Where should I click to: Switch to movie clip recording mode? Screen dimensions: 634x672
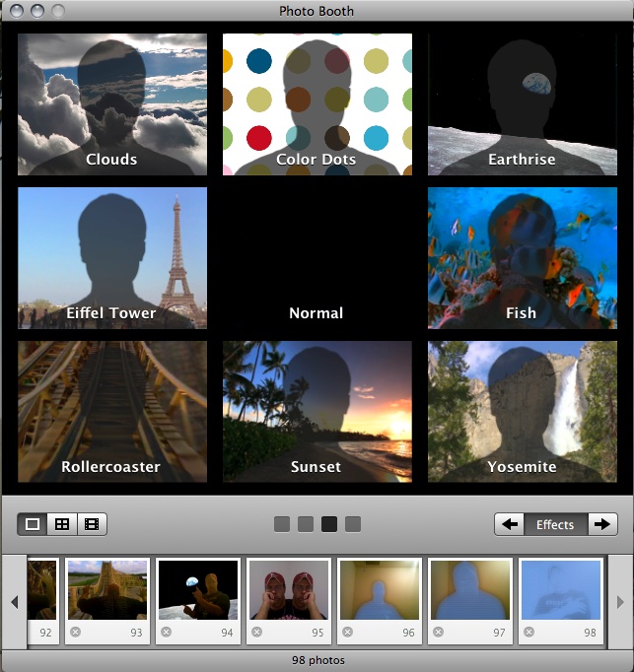coord(92,524)
